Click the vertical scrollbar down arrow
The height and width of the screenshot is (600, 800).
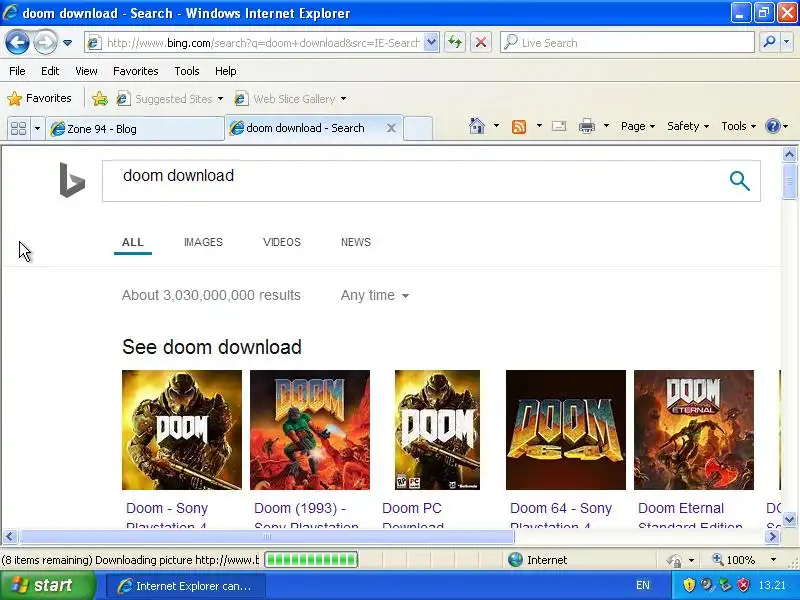pyautogui.click(x=789, y=519)
